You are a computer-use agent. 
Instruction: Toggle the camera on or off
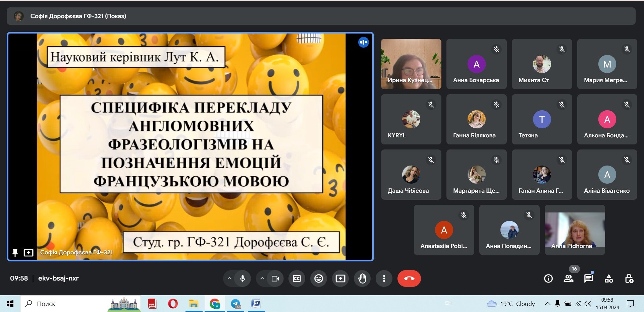tap(275, 278)
